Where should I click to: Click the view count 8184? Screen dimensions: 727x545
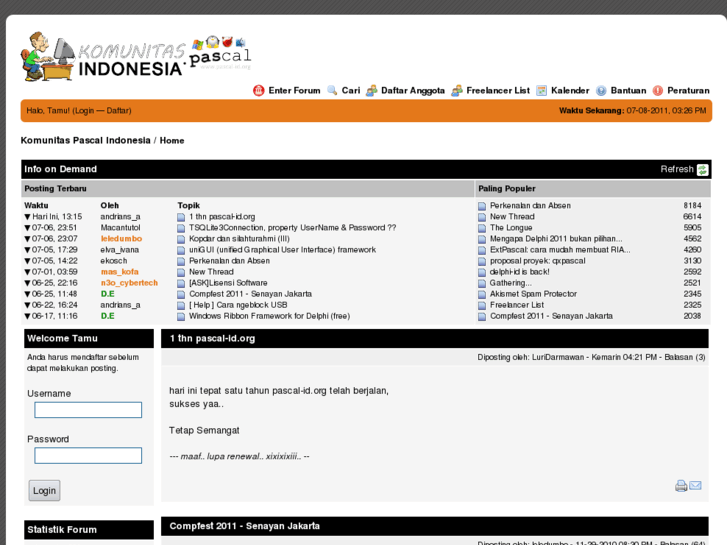click(x=692, y=205)
